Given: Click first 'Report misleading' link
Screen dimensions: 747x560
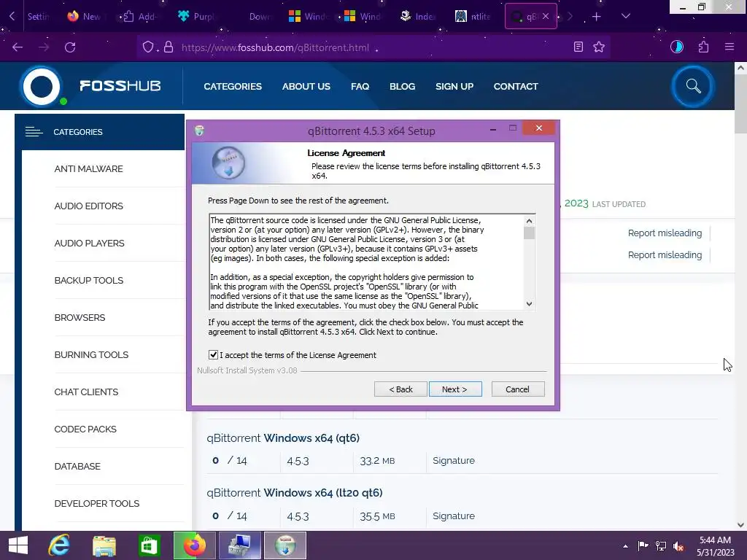Looking at the screenshot, I should pos(665,233).
